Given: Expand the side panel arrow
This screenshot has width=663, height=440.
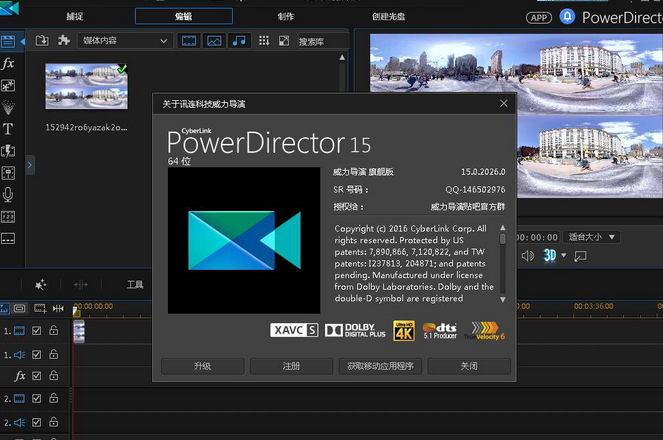Looking at the screenshot, I should 30,165.
